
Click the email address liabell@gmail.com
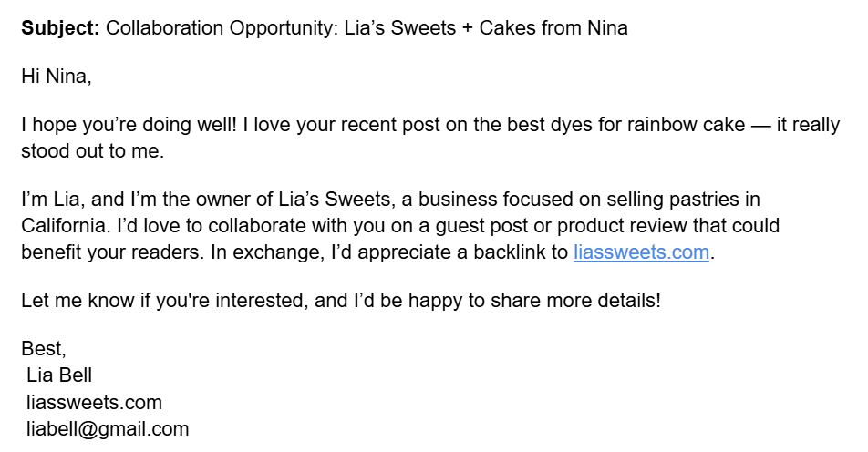(108, 428)
